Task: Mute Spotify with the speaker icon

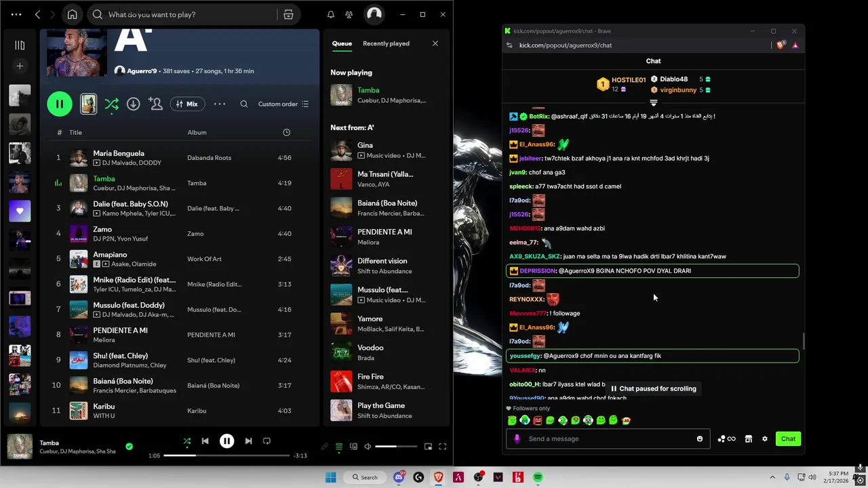Action: coord(368,447)
